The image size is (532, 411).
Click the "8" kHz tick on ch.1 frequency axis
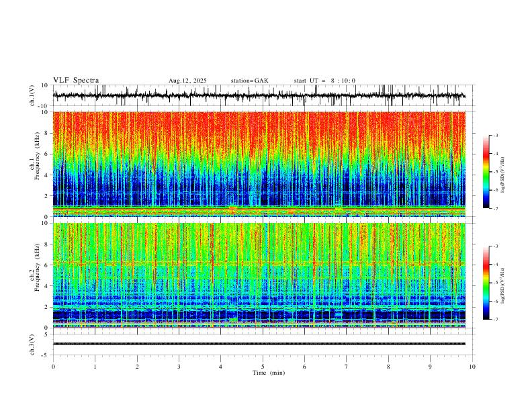pos(47,133)
